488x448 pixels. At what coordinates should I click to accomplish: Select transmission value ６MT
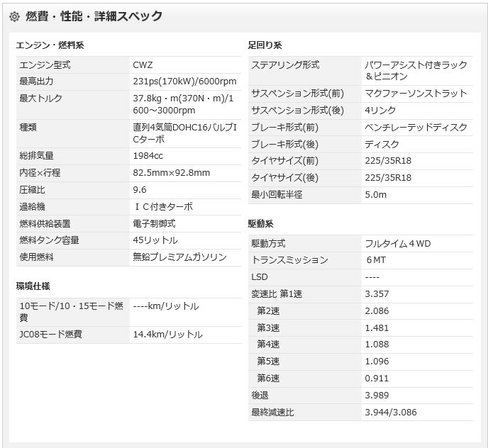pyautogui.click(x=376, y=260)
